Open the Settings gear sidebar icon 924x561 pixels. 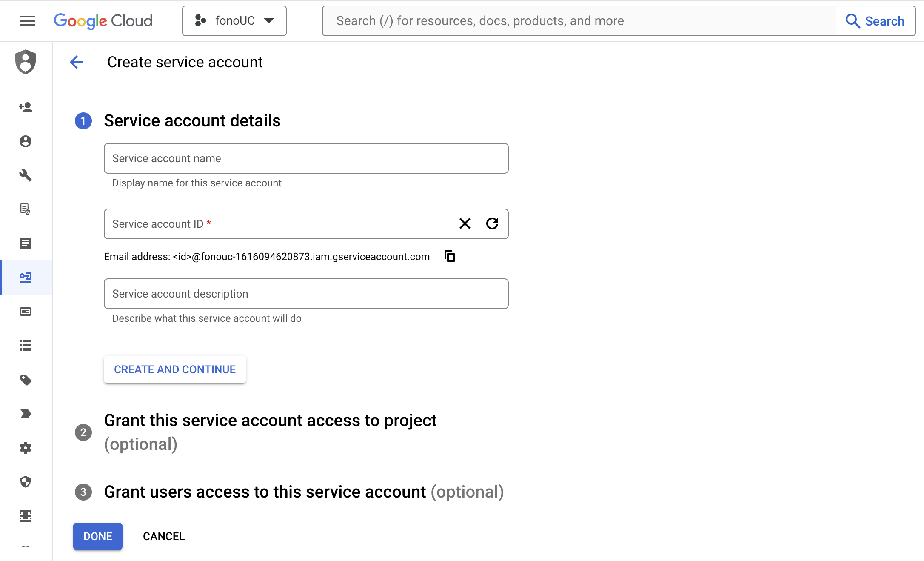tap(26, 448)
